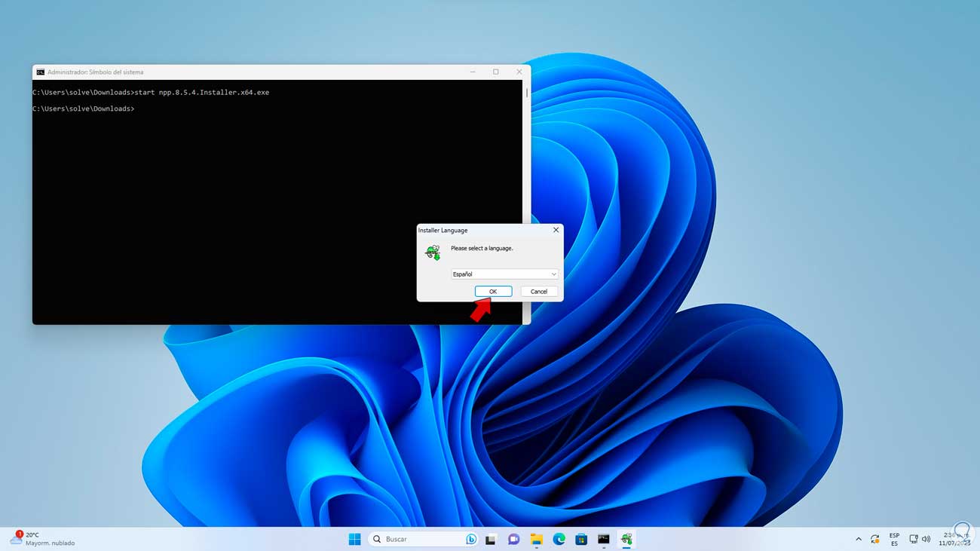
Task: Click the Windows Update tray icon
Action: [x=874, y=539]
